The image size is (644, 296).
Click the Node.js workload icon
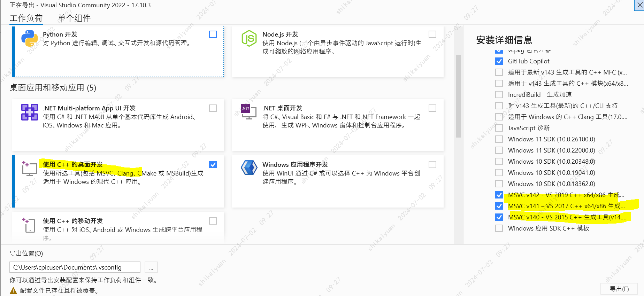click(x=249, y=38)
